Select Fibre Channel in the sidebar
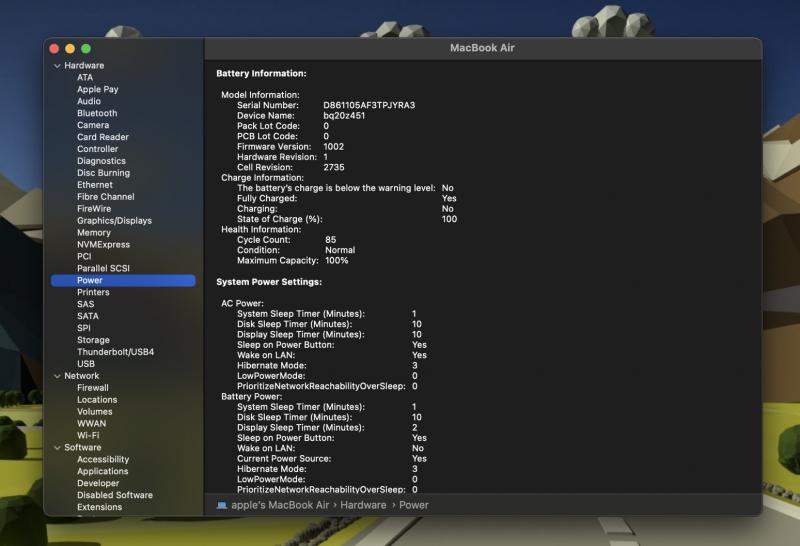800x546 pixels. (106, 196)
